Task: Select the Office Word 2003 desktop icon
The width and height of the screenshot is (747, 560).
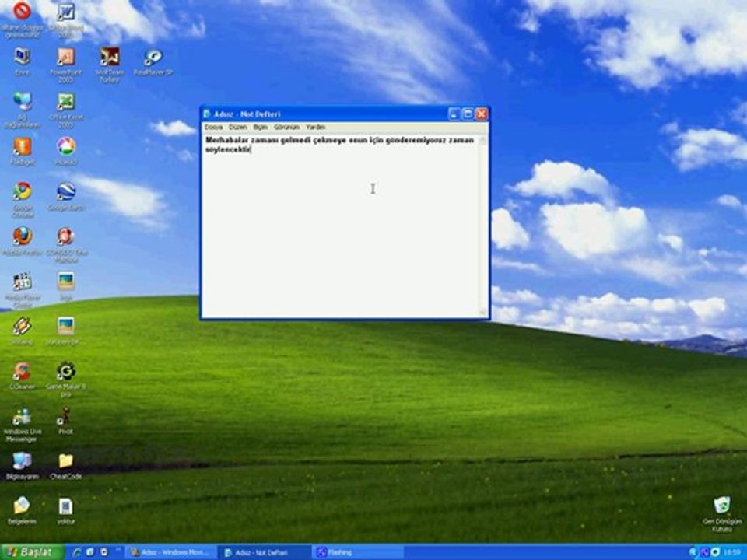Action: pyautogui.click(x=65, y=20)
